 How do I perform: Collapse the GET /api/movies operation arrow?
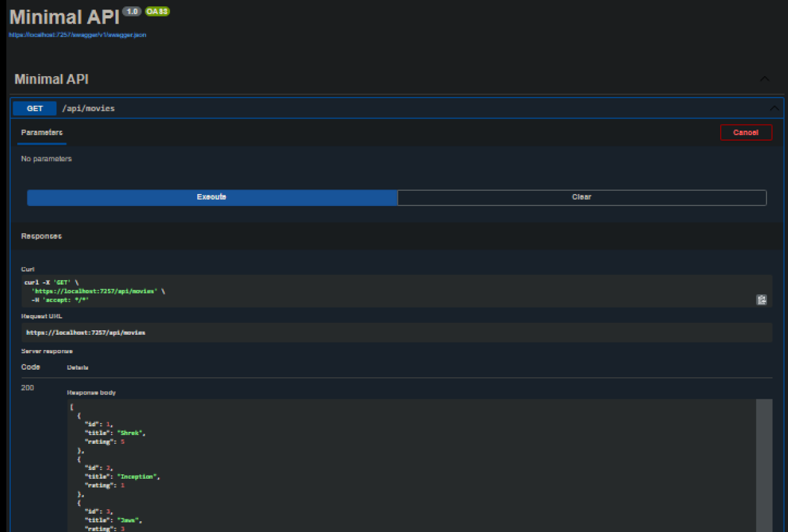pos(774,108)
